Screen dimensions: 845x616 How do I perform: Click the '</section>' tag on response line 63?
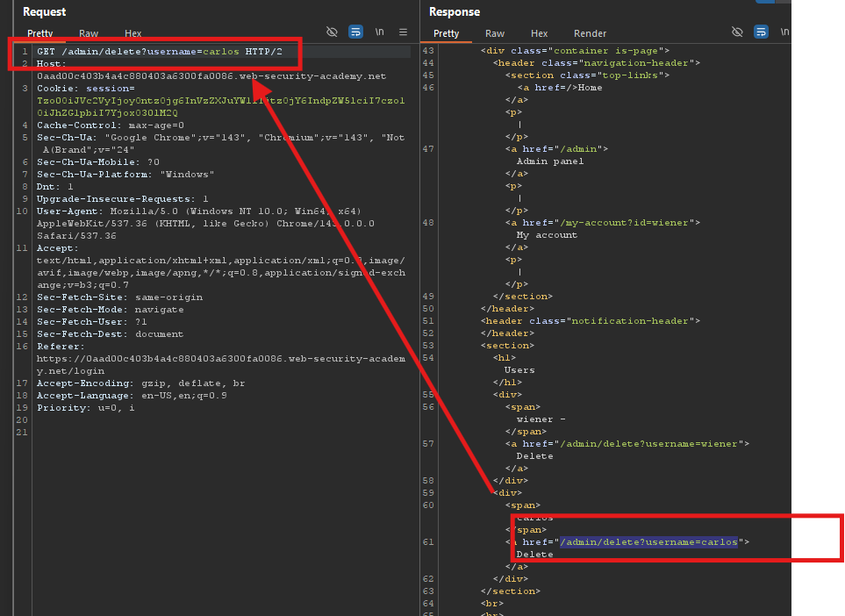click(511, 591)
